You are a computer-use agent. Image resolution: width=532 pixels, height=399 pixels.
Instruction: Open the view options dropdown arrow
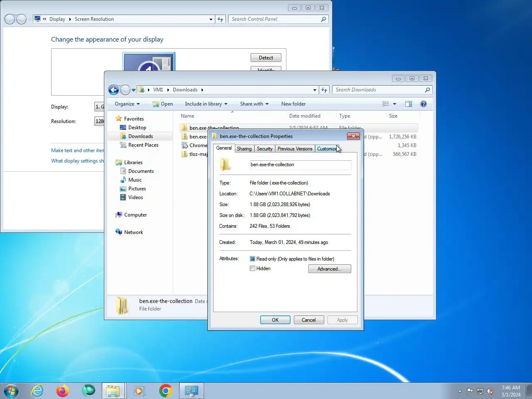[x=394, y=104]
